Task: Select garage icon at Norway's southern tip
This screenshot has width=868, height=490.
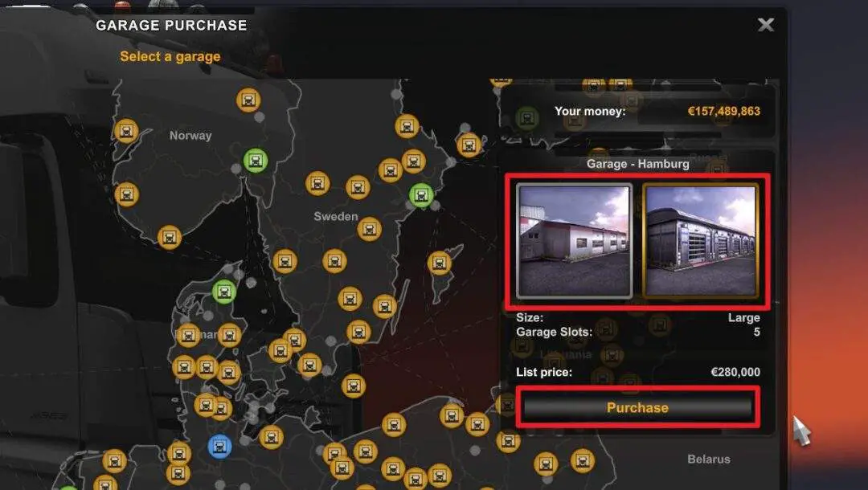Action: pos(170,237)
